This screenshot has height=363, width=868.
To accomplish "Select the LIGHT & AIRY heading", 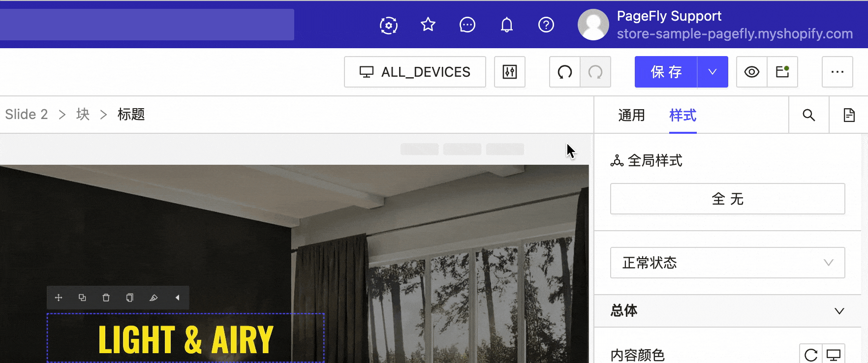I will [186, 339].
